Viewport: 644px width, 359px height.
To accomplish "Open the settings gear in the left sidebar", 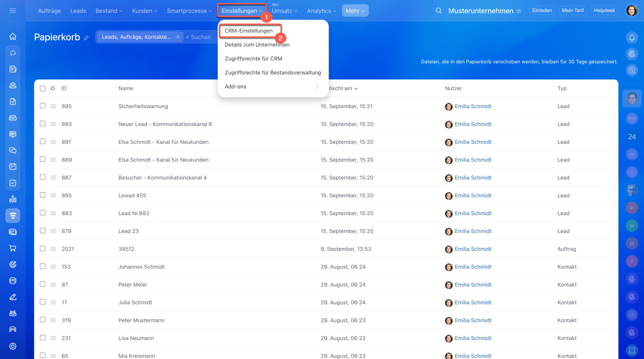I will [13, 346].
